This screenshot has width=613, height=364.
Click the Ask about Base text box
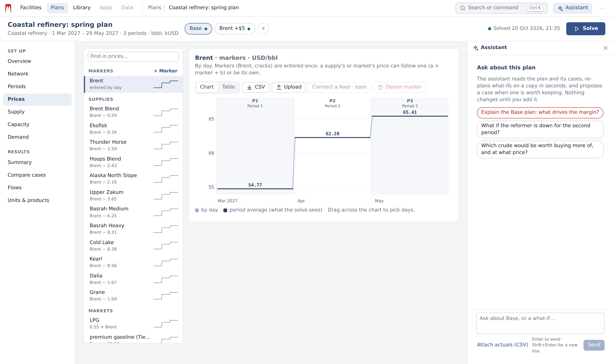[540, 323]
